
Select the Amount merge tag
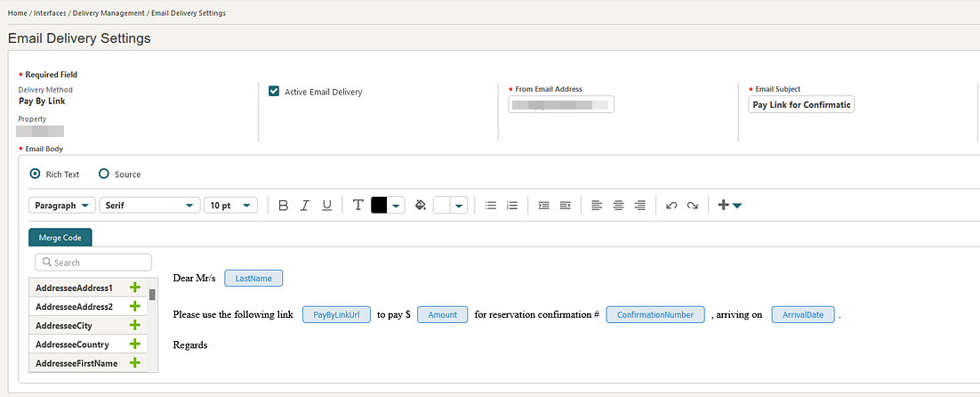[x=443, y=314]
